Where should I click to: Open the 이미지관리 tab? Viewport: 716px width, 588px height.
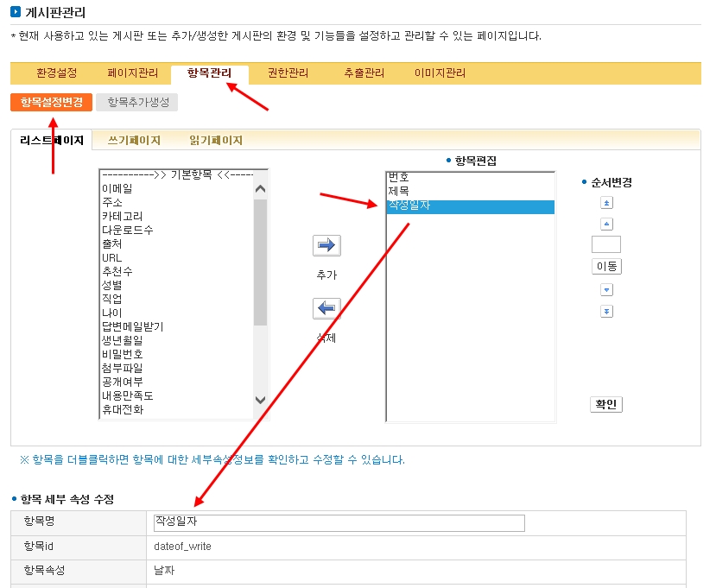[x=440, y=73]
